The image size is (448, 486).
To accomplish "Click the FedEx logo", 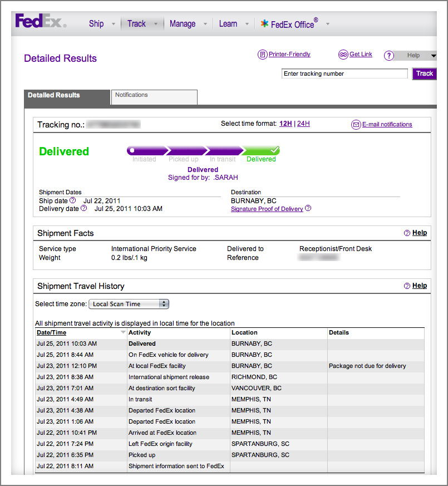I will 41,21.
